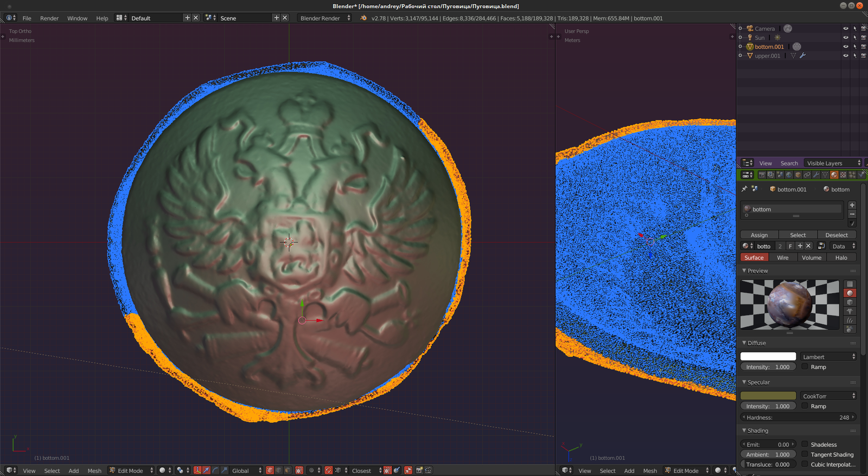Add a material slot with the plus button
This screenshot has height=476, width=868.
pos(852,205)
